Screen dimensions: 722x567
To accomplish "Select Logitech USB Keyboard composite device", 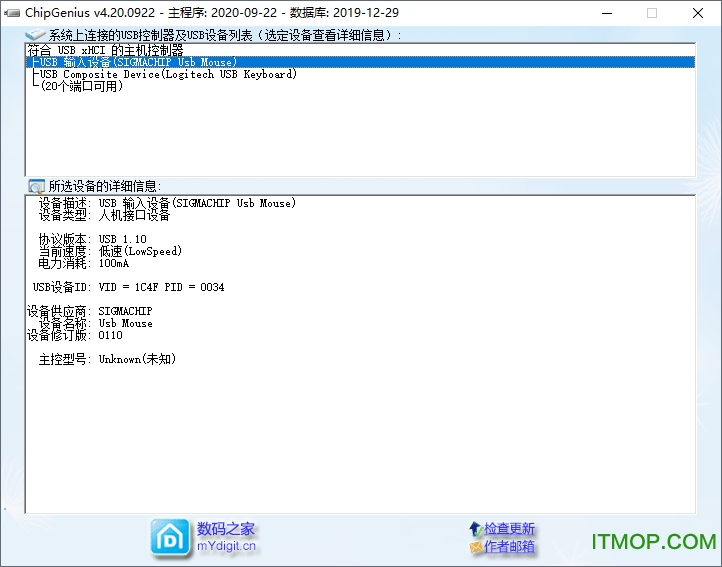I will (360, 74).
